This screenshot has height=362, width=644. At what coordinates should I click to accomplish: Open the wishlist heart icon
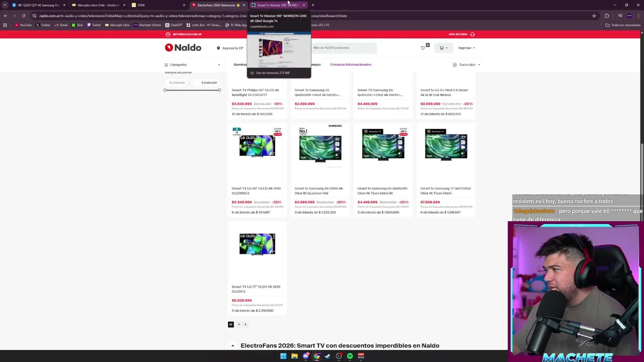(423, 48)
